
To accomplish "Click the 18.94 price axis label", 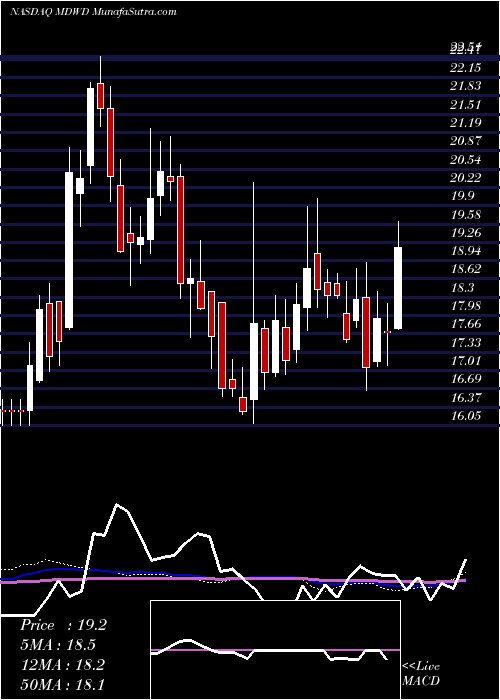I will 466,250.
